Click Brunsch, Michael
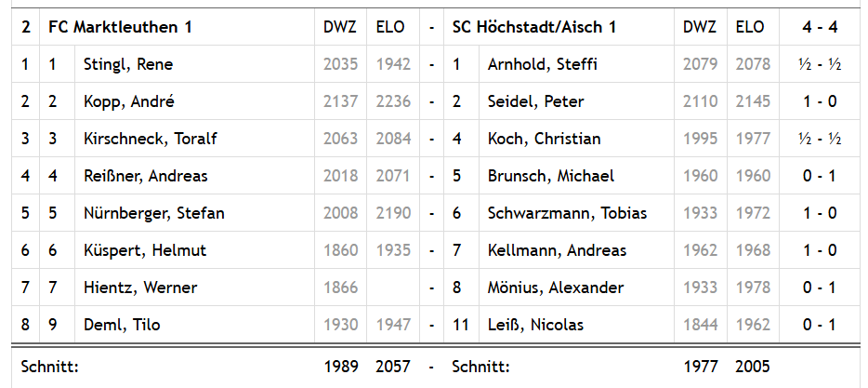The height and width of the screenshot is (388, 868). (548, 176)
